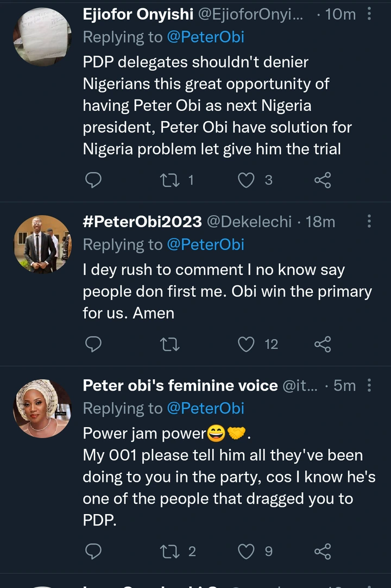Open more options on feminine voice tweet

(369, 386)
